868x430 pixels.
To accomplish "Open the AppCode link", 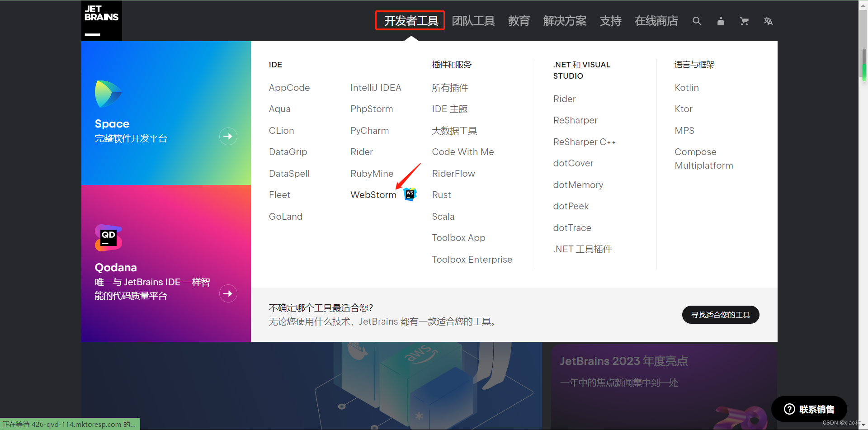I will 289,88.
